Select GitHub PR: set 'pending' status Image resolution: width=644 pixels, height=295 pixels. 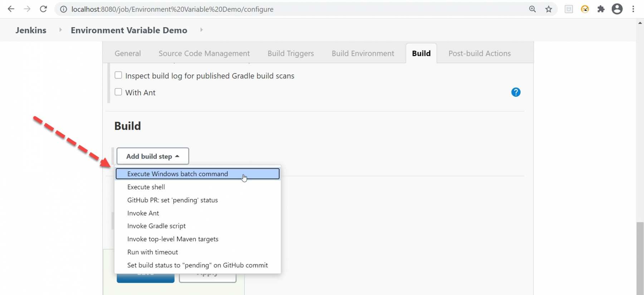(x=197, y=200)
